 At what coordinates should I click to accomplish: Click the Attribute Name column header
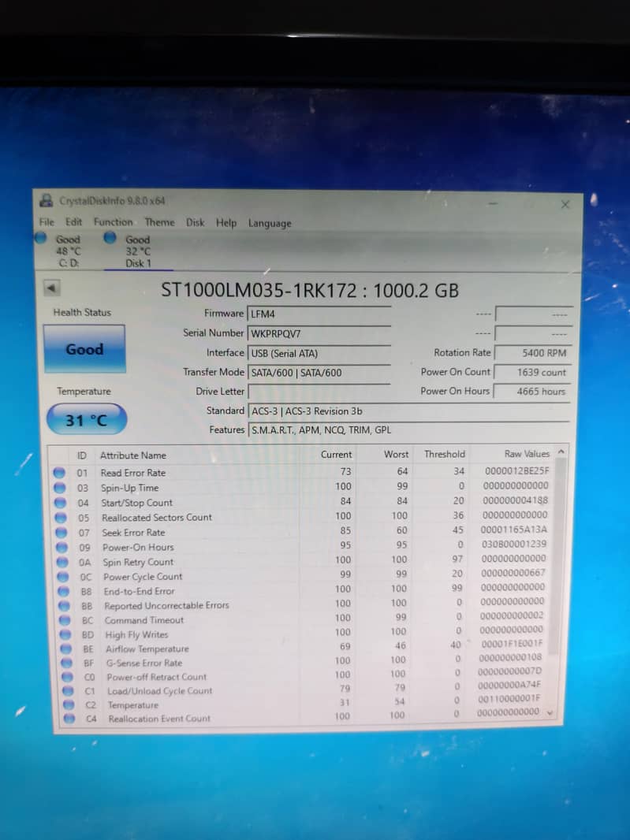133,455
